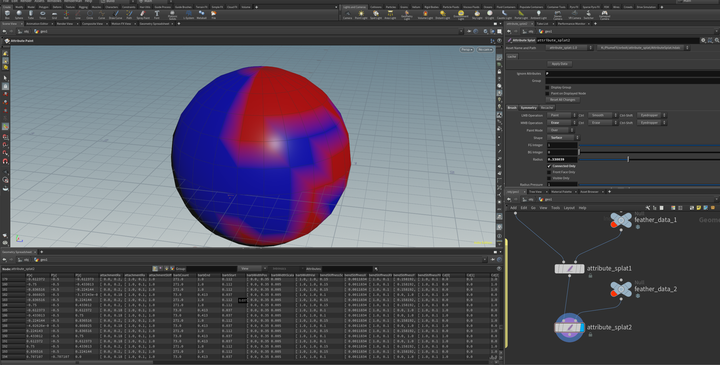Add an Area Light from the shelf
The image size is (720, 365).
click(390, 15)
